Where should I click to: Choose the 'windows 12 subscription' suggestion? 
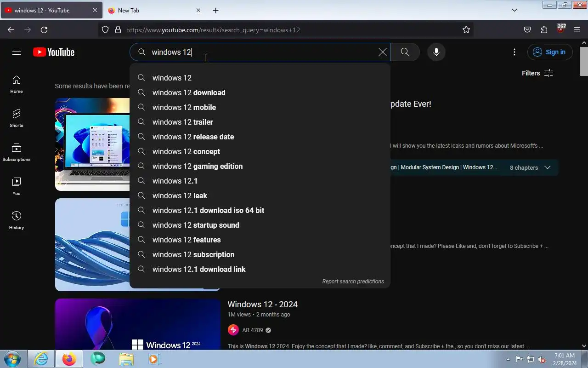(260, 254)
